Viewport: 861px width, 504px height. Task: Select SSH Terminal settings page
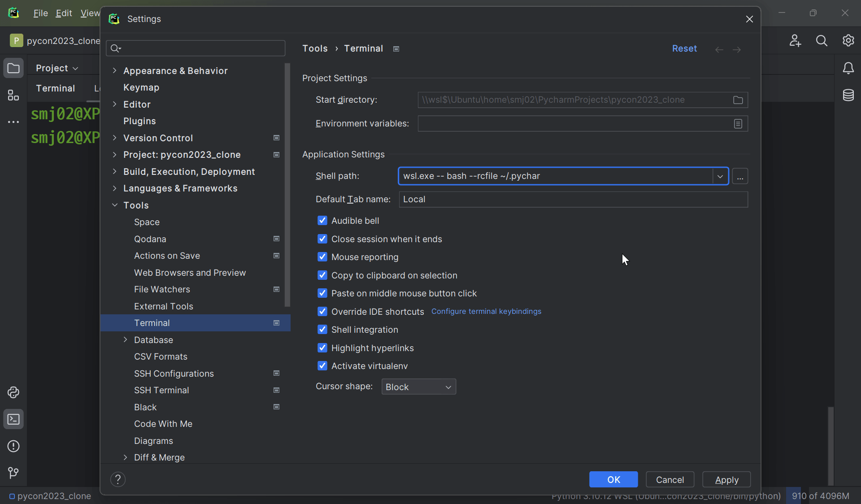161,390
